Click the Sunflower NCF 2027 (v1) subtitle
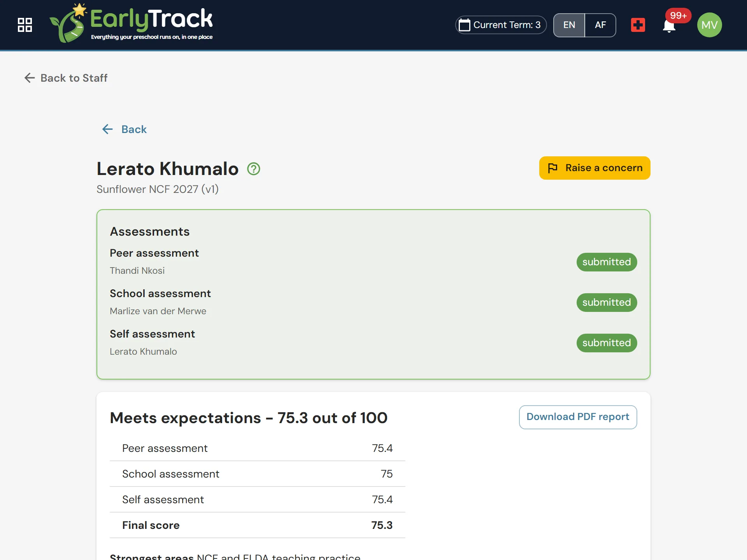The image size is (747, 560). tap(158, 189)
